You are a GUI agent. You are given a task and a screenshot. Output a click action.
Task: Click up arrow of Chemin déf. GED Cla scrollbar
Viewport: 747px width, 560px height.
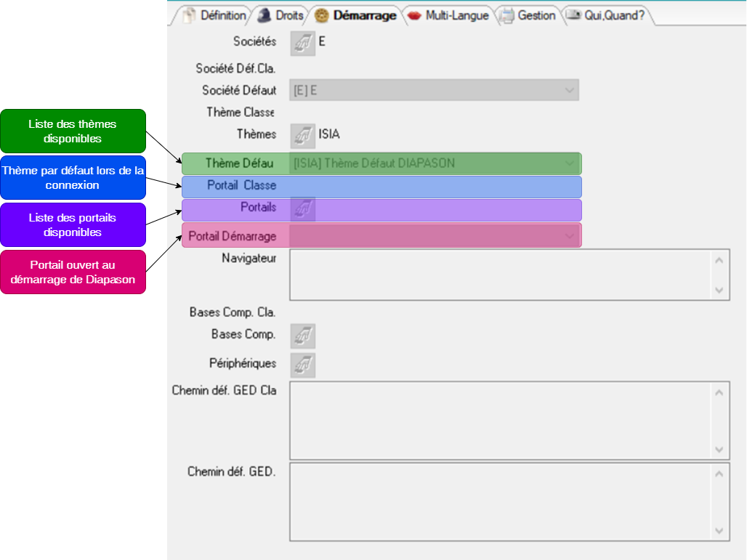pyautogui.click(x=719, y=393)
